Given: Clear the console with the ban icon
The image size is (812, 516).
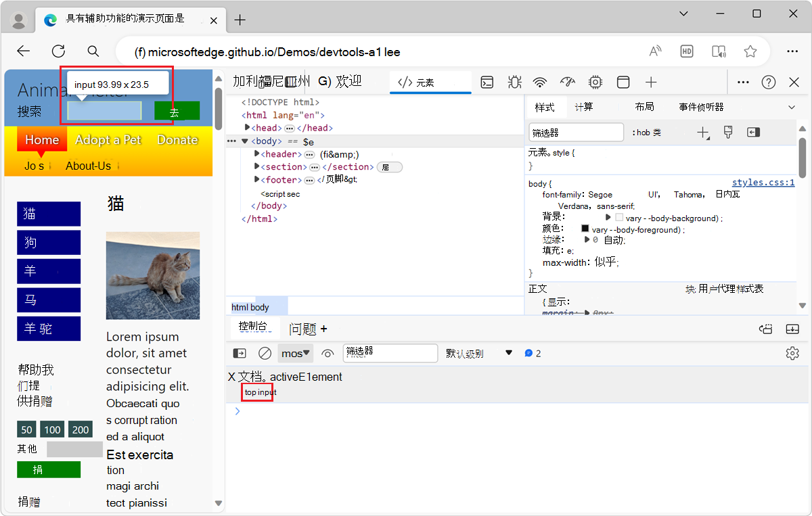Looking at the screenshot, I should pos(265,353).
